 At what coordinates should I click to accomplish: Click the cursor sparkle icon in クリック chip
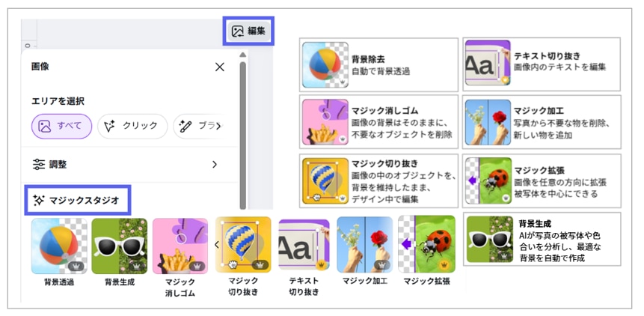[x=110, y=126]
